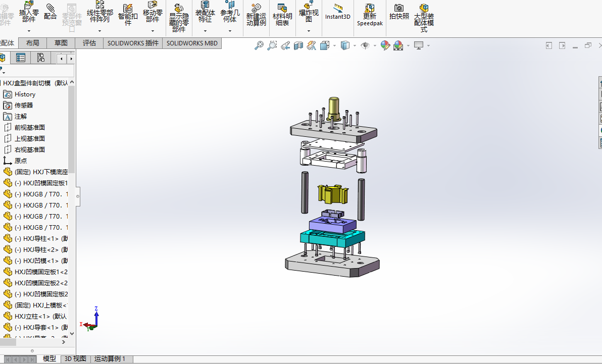Image resolution: width=602 pixels, height=364 pixels.
Task: Open Linear Component Pattern (线性零部件阵列)
Action: coord(100,12)
